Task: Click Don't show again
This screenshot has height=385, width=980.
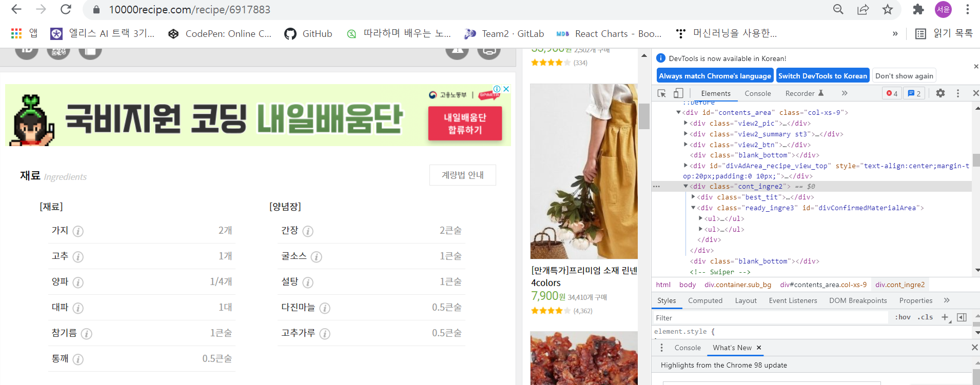Action: (x=904, y=75)
